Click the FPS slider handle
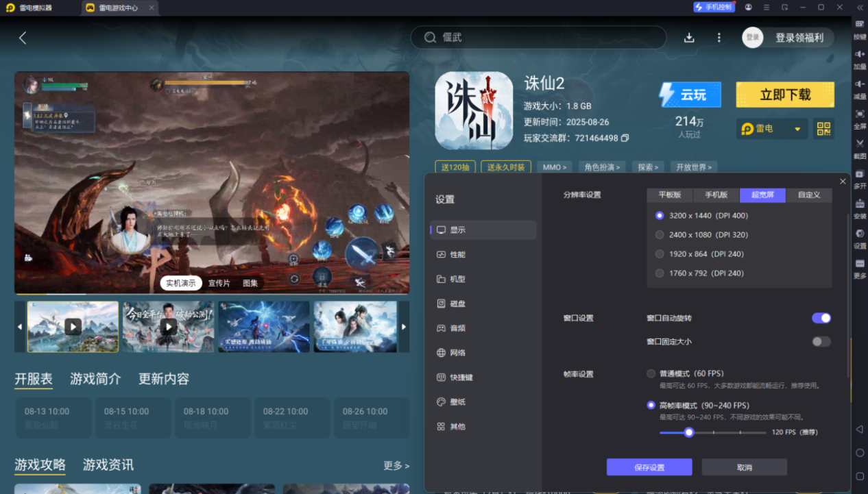868x494 pixels. (689, 432)
